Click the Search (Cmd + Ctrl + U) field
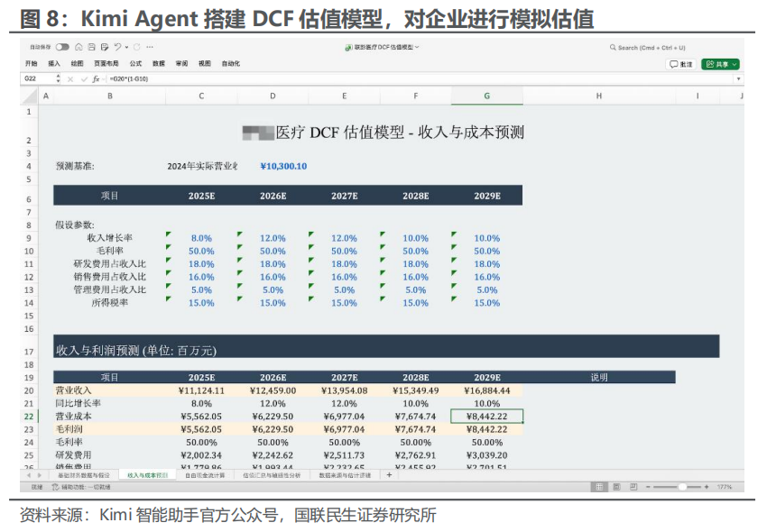The image size is (767, 532). pos(648,48)
